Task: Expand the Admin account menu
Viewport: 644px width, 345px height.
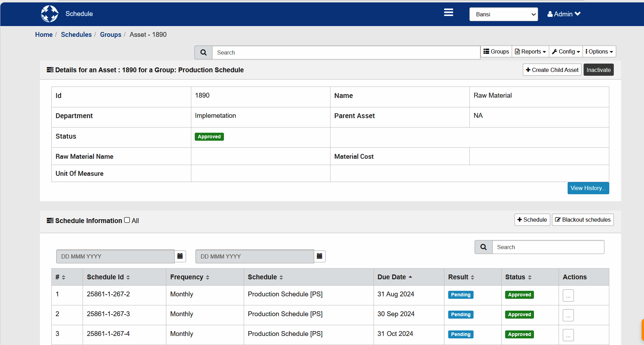Action: tap(563, 14)
